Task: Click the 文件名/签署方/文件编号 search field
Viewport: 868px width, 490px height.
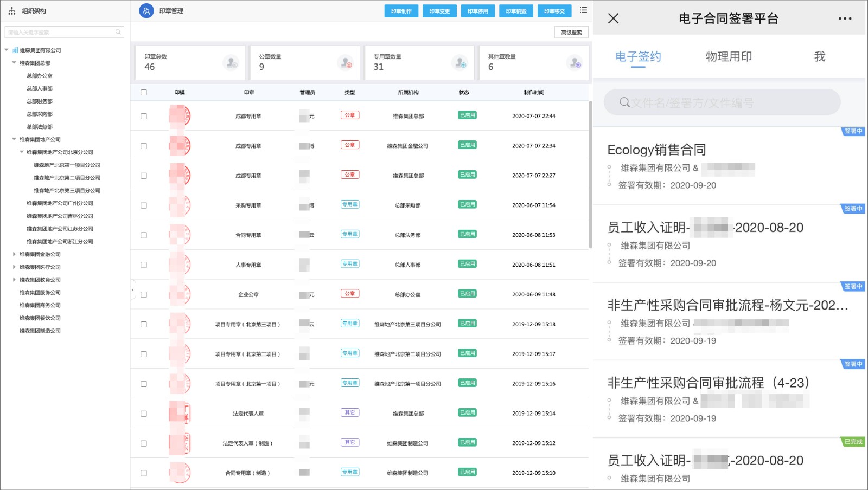Action: point(722,102)
